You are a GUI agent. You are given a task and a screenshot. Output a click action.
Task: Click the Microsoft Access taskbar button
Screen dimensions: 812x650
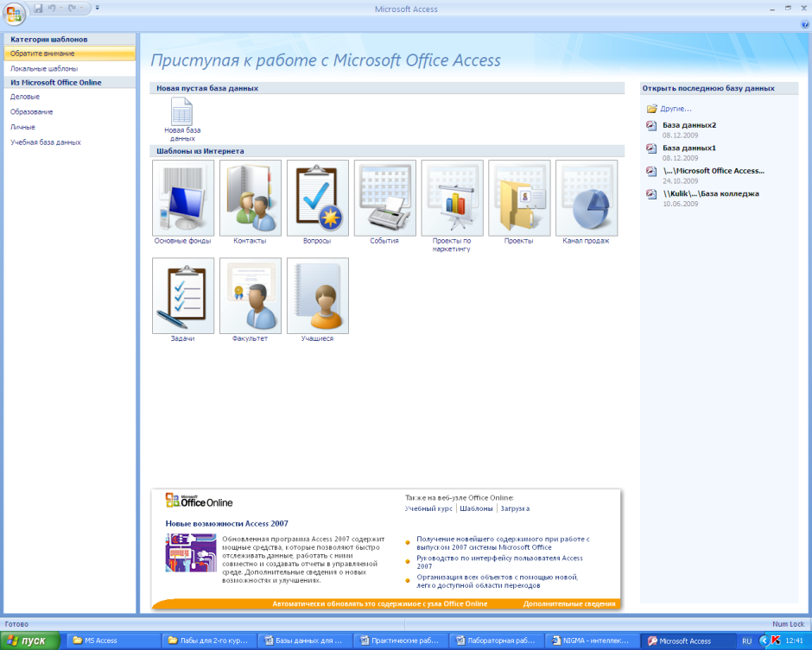pyautogui.click(x=688, y=641)
